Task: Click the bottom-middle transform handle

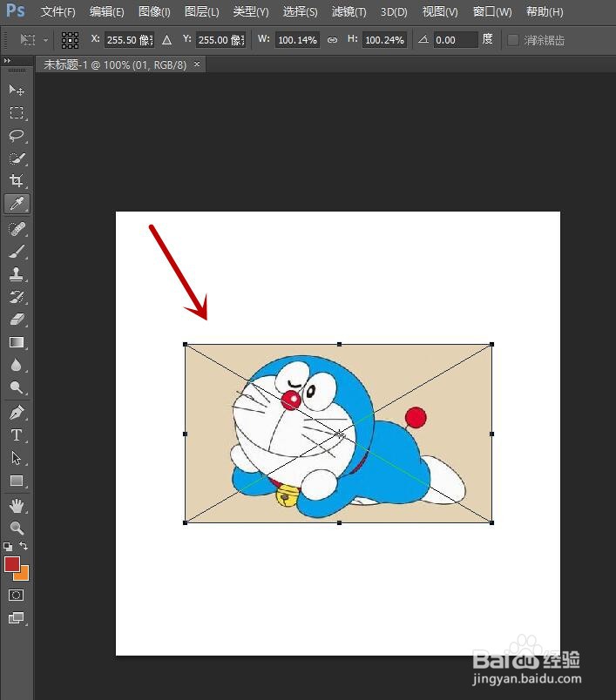Action: [340, 522]
